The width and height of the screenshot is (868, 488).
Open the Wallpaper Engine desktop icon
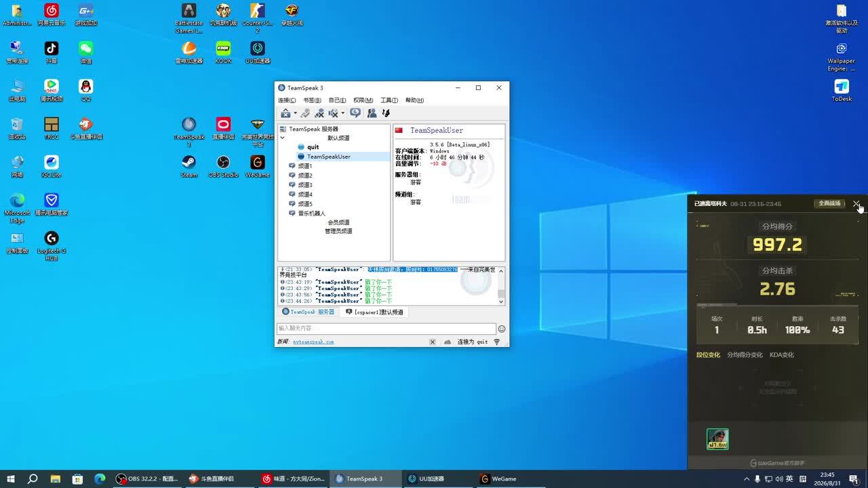[x=842, y=57]
